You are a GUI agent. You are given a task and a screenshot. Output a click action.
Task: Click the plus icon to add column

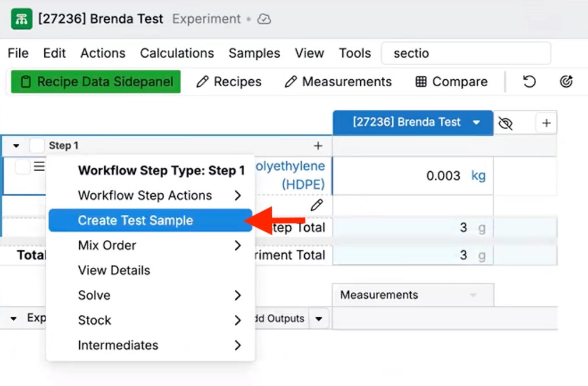(546, 123)
